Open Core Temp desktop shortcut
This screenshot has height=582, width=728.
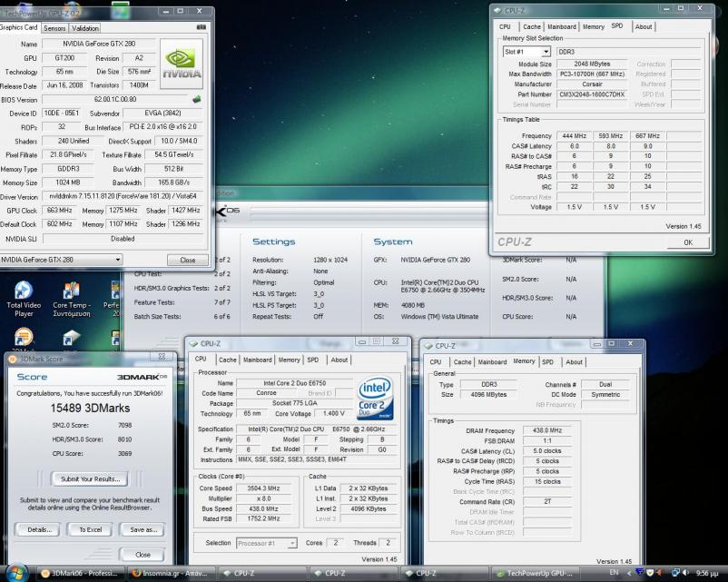(72, 300)
